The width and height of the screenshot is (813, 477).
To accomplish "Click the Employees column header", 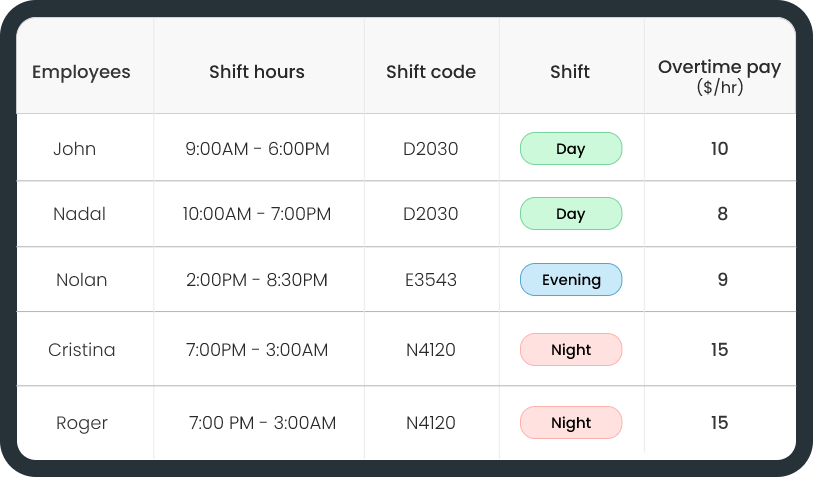I will [81, 72].
